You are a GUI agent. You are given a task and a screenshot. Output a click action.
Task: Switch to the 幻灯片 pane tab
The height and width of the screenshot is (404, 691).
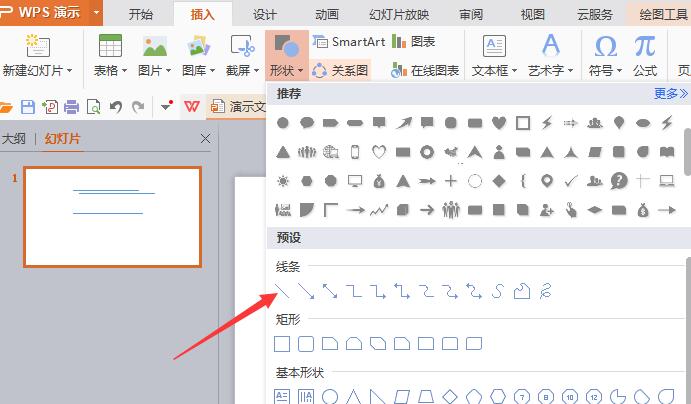click(x=62, y=139)
